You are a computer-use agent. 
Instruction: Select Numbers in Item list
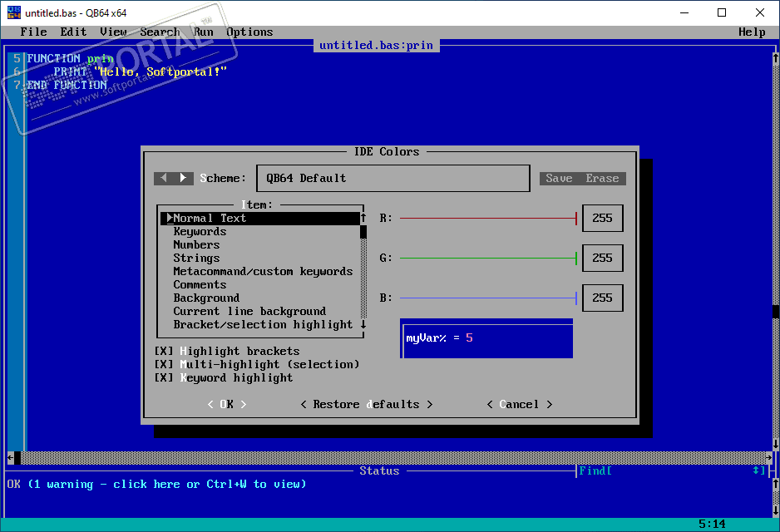click(x=260, y=244)
